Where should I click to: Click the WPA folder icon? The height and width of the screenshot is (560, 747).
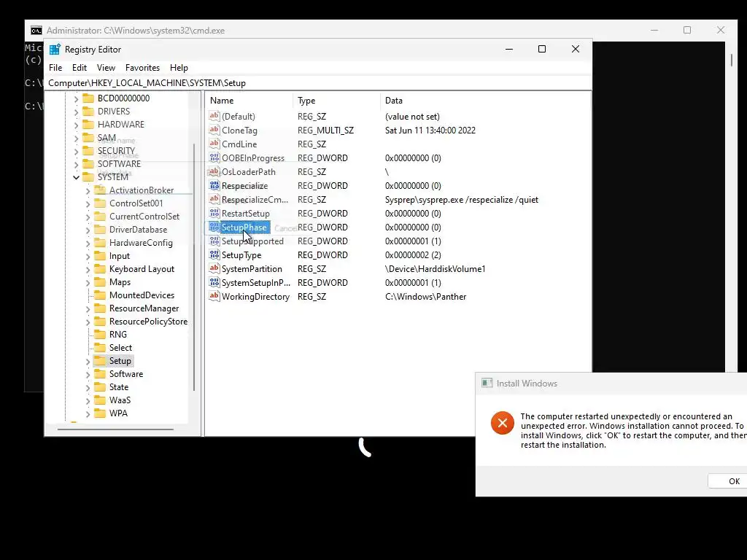(x=100, y=413)
